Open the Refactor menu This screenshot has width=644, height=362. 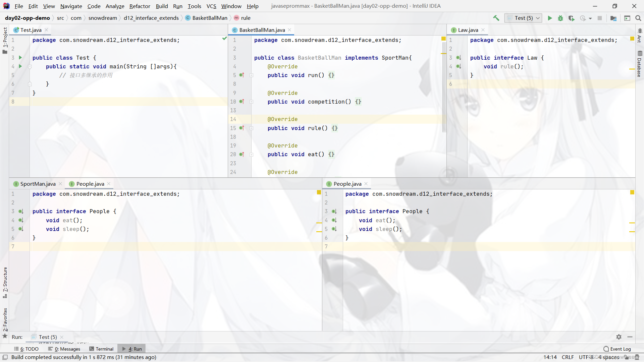(140, 6)
